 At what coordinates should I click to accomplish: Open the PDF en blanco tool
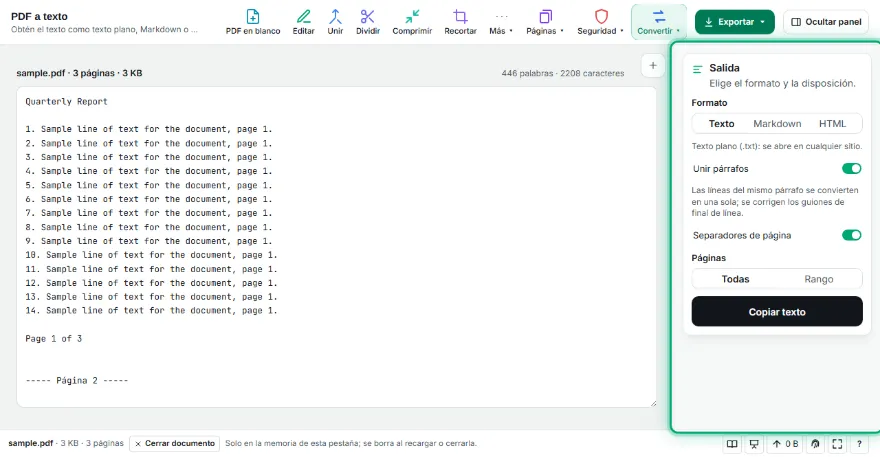pos(253,22)
